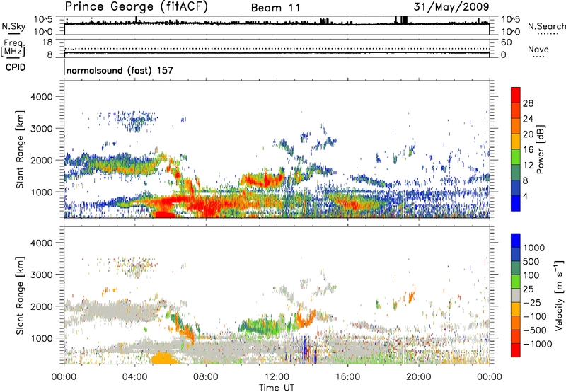Click the red segment of Power colorbar
The width and height of the screenshot is (566, 392).
coord(516,96)
